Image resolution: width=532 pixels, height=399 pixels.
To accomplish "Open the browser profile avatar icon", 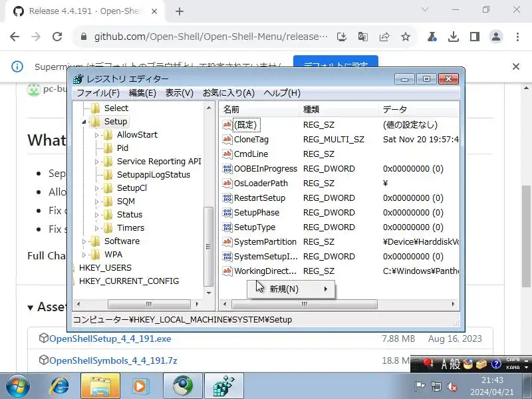I will pos(495,37).
